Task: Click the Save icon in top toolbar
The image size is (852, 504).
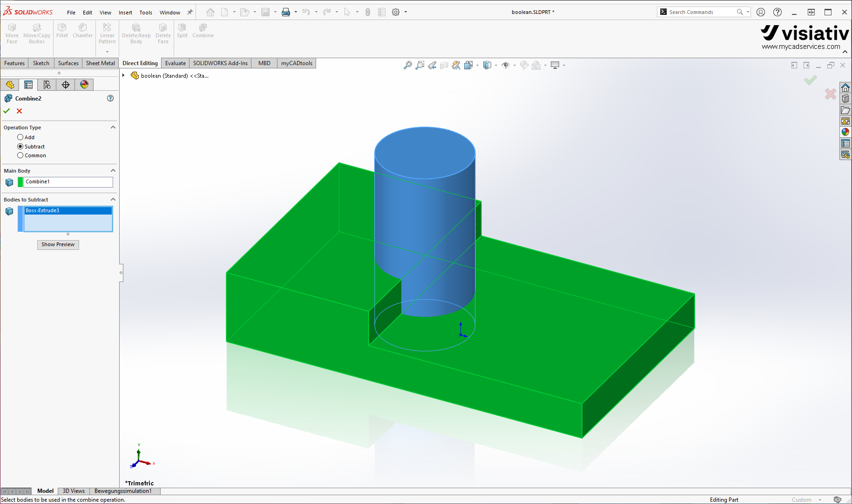Action: pyautogui.click(x=265, y=12)
